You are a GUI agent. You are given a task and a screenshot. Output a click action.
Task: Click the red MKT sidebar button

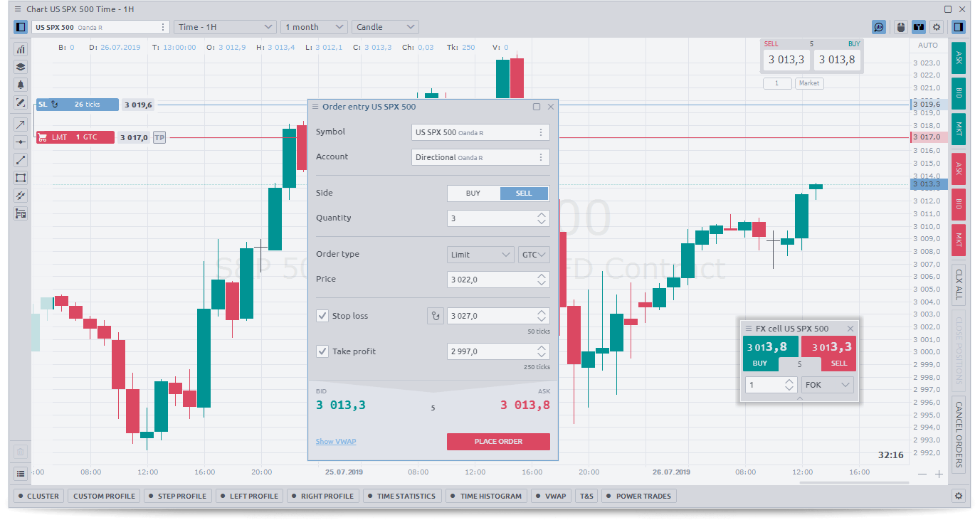[959, 240]
